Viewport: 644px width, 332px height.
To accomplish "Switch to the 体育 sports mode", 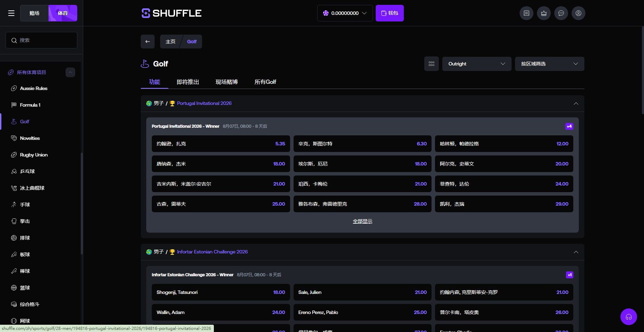I will tap(63, 13).
